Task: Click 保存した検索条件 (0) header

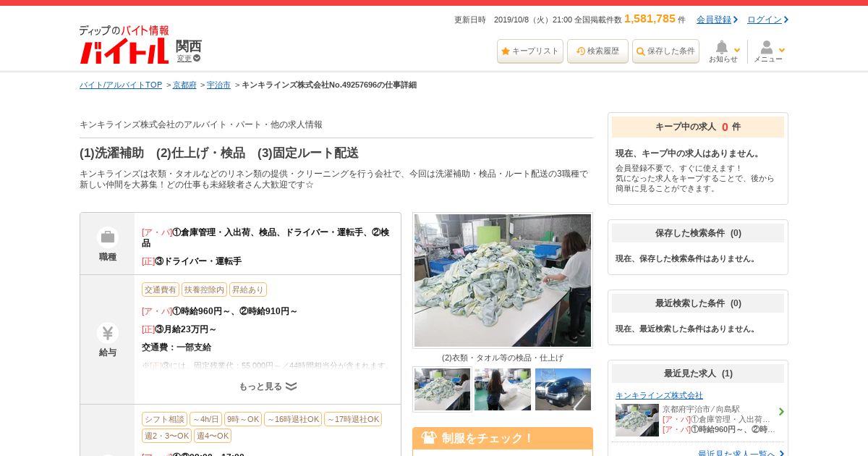Action: [x=698, y=233]
